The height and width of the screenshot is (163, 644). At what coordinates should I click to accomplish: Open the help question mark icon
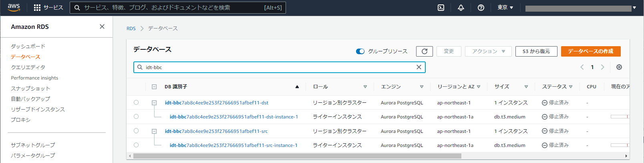point(481,8)
